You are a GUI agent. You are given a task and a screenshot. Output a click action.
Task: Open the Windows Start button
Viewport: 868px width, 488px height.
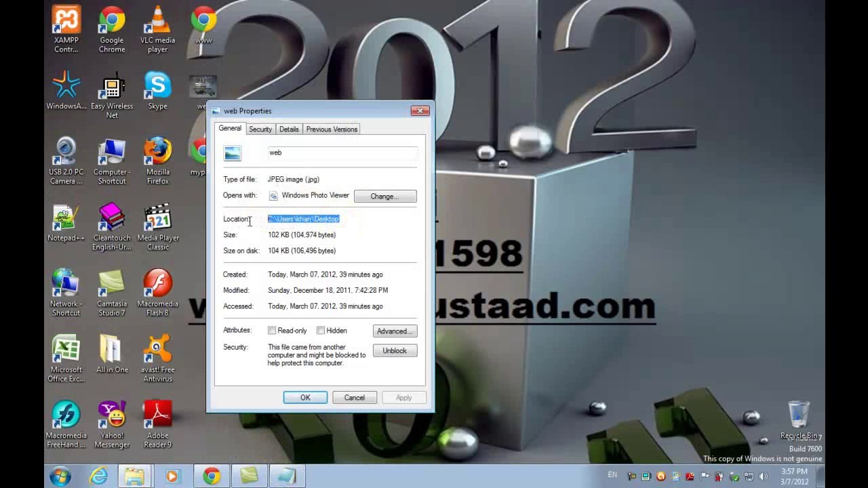click(x=60, y=476)
